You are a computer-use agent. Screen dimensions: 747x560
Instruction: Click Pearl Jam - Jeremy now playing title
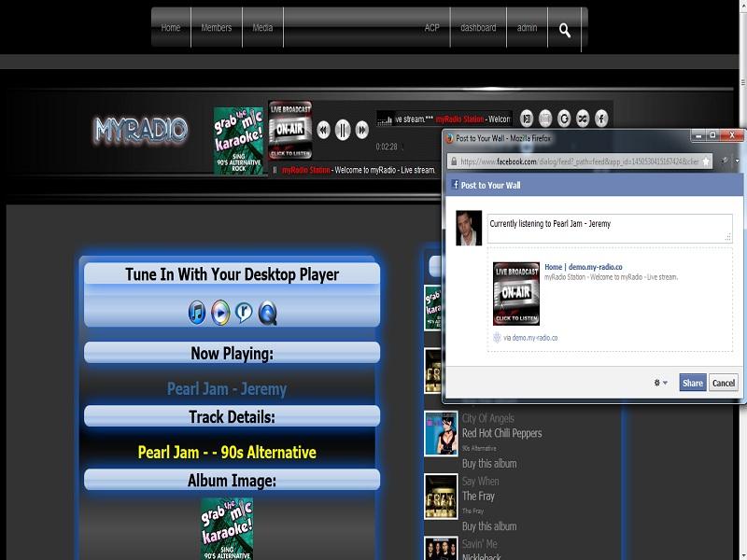pos(227,389)
